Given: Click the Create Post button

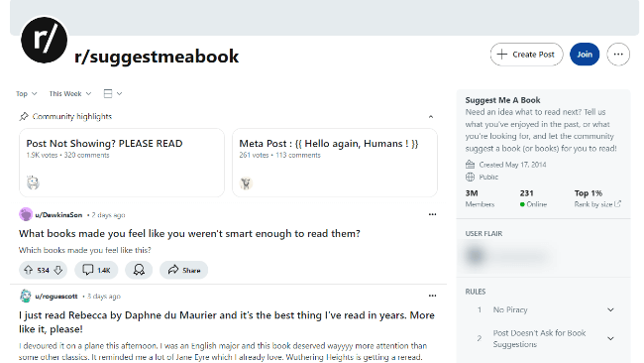Looking at the screenshot, I should (526, 55).
